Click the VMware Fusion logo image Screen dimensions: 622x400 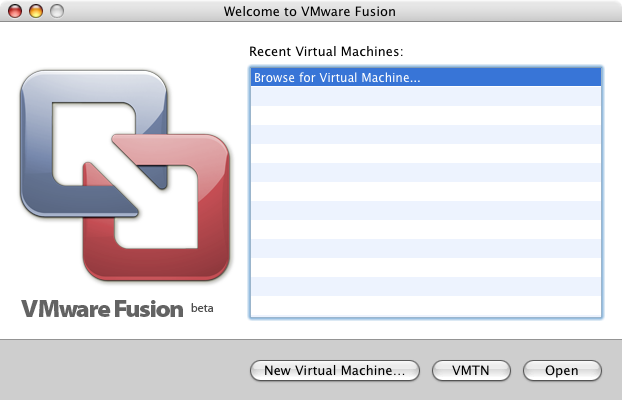125,175
